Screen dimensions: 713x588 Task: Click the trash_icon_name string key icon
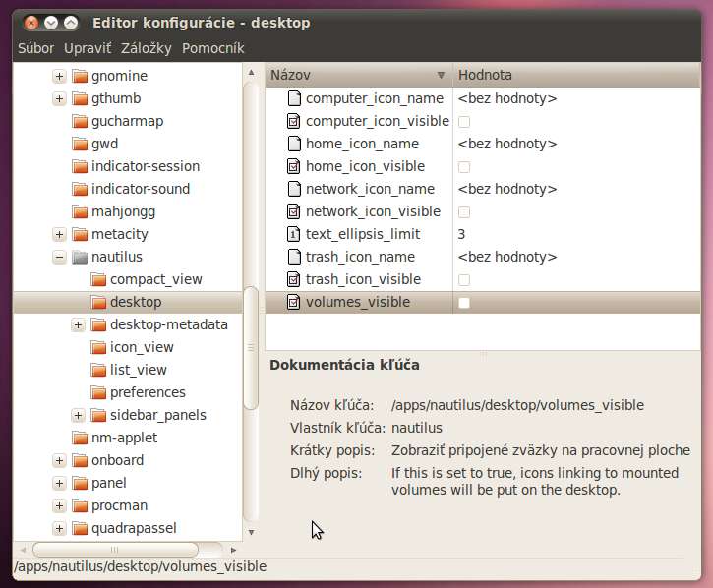[x=294, y=257]
